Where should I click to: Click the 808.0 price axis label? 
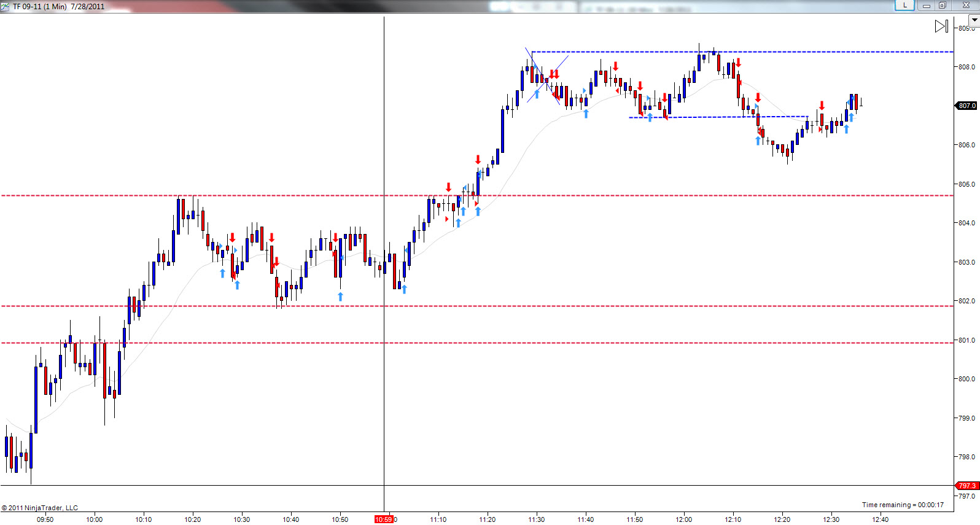tap(966, 67)
